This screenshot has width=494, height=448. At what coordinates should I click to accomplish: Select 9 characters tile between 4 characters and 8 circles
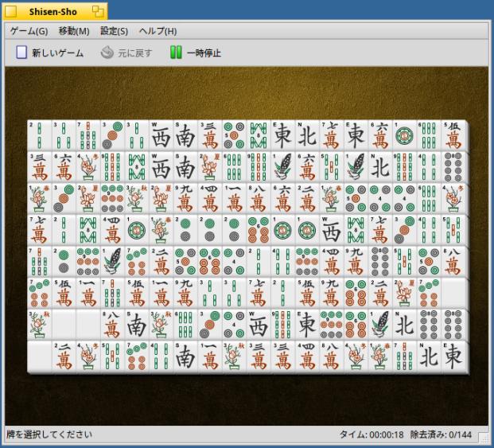click(356, 262)
